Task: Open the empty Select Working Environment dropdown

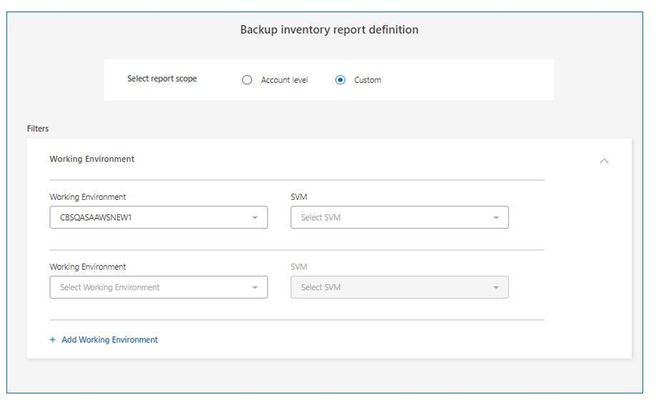Action: click(x=150, y=287)
